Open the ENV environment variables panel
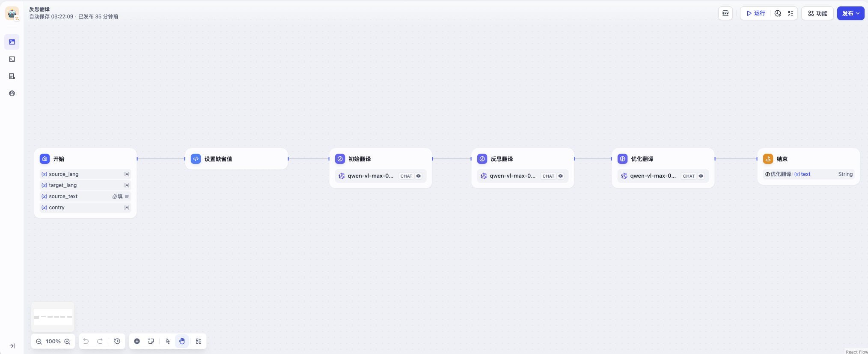Screen dimensions: 868x354 coord(725,13)
